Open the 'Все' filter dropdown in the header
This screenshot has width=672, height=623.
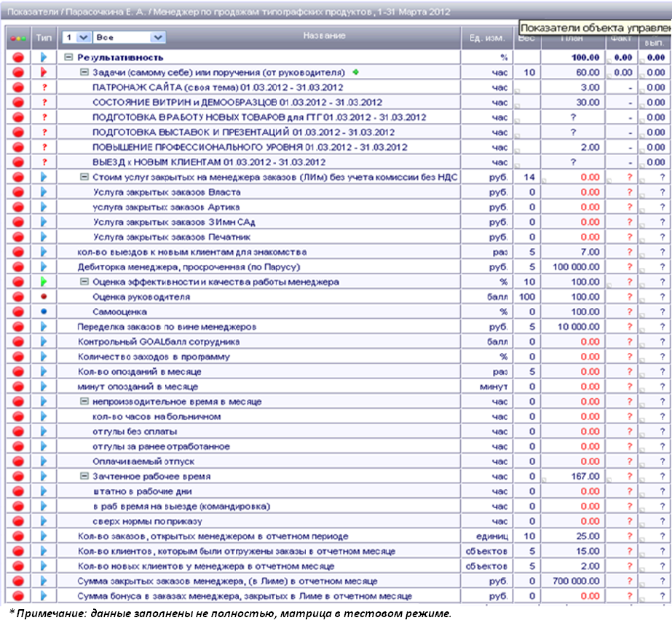[x=129, y=37]
